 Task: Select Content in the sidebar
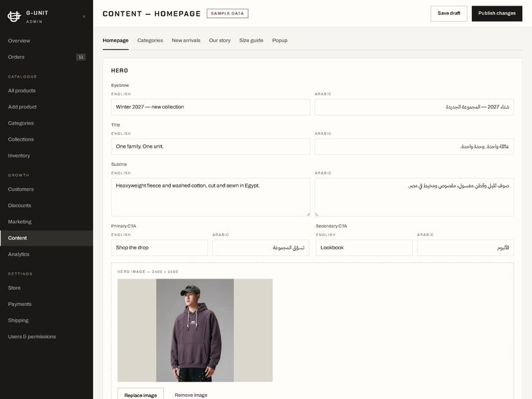coord(46,238)
